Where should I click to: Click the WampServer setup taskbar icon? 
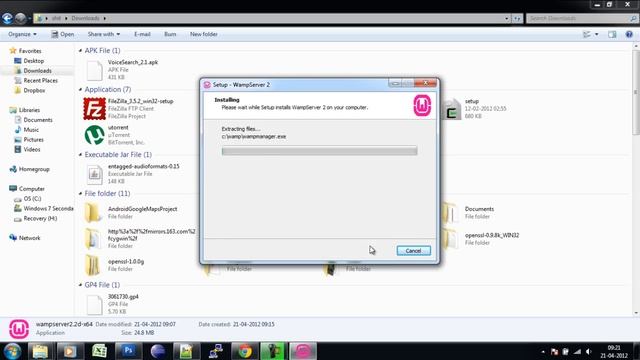pyautogui.click(x=303, y=351)
